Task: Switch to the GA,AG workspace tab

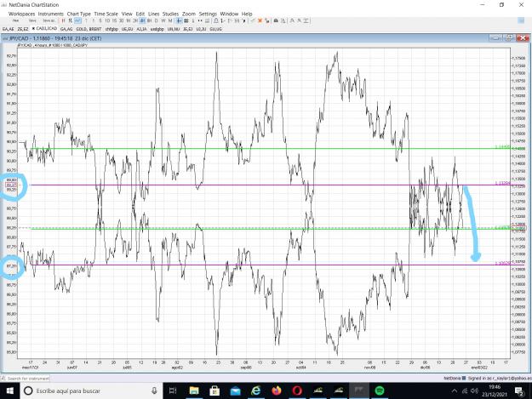Action: click(66, 29)
